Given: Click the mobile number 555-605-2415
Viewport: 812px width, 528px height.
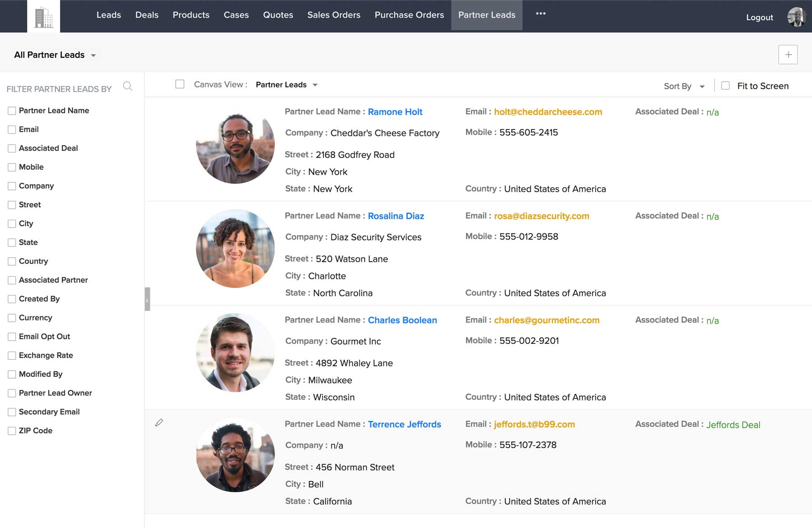Looking at the screenshot, I should (529, 132).
